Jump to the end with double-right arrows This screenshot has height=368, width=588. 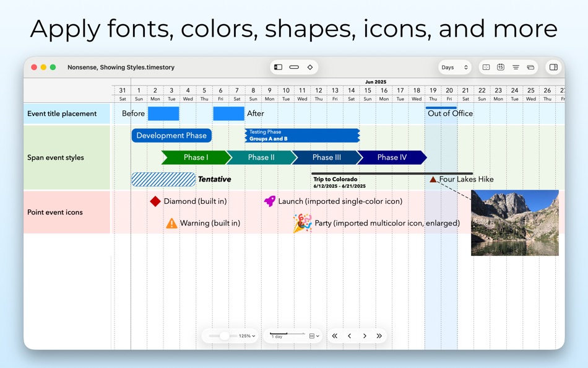379,336
